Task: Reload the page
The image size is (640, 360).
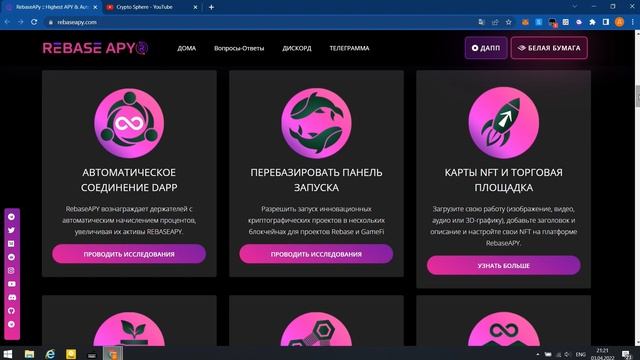Action: (x=34, y=22)
